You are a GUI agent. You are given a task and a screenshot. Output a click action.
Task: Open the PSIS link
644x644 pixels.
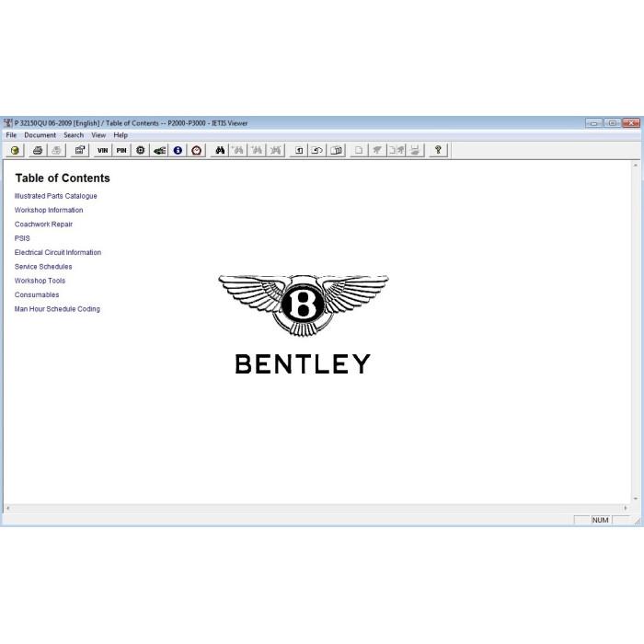[22, 238]
